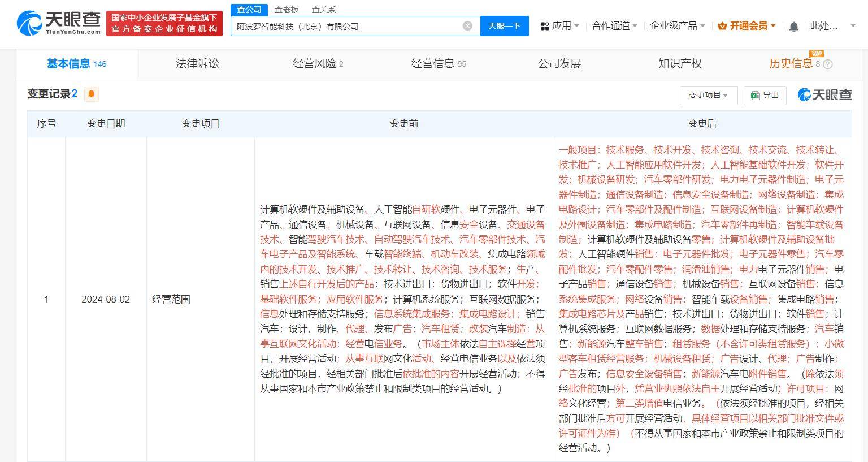868x462 pixels.
Task: Click the row number 1 cell
Action: pyautogui.click(x=46, y=299)
